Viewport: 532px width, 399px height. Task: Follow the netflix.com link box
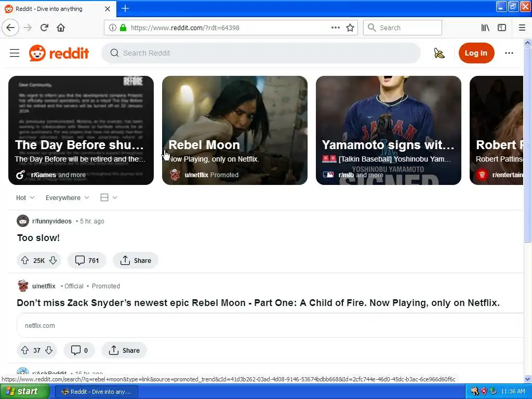pos(270,325)
